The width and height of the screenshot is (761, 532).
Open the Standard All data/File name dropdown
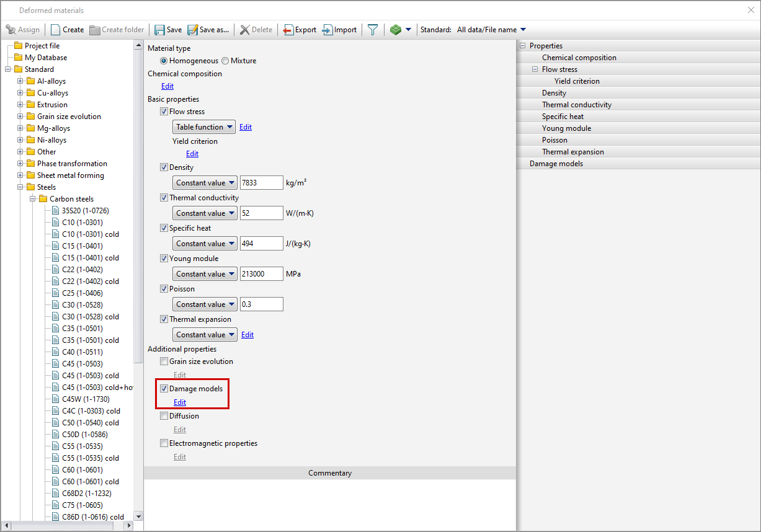(x=491, y=30)
